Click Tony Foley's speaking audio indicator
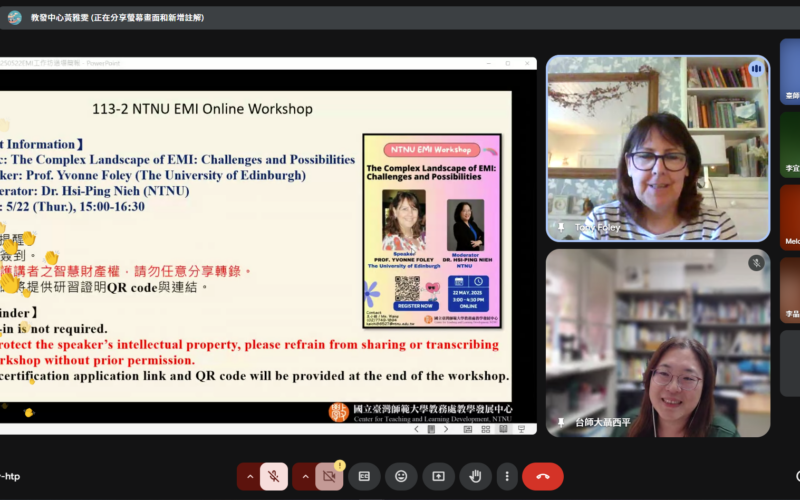Screen dimensions: 800x500 (756, 69)
